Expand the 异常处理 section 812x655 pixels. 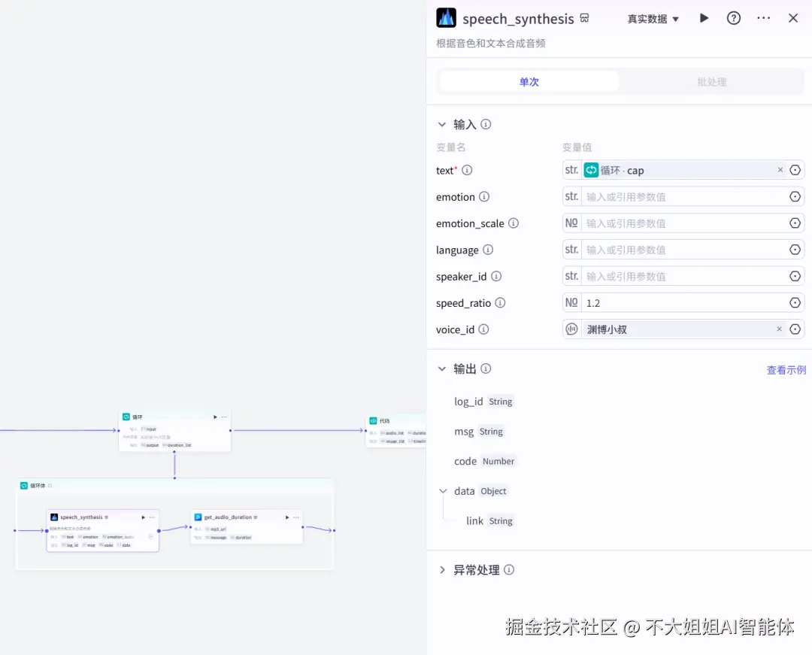click(443, 570)
